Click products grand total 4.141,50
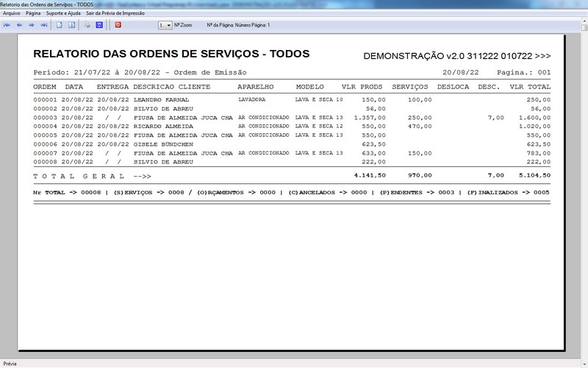Viewport: 588px width, 368px height. pos(370,175)
